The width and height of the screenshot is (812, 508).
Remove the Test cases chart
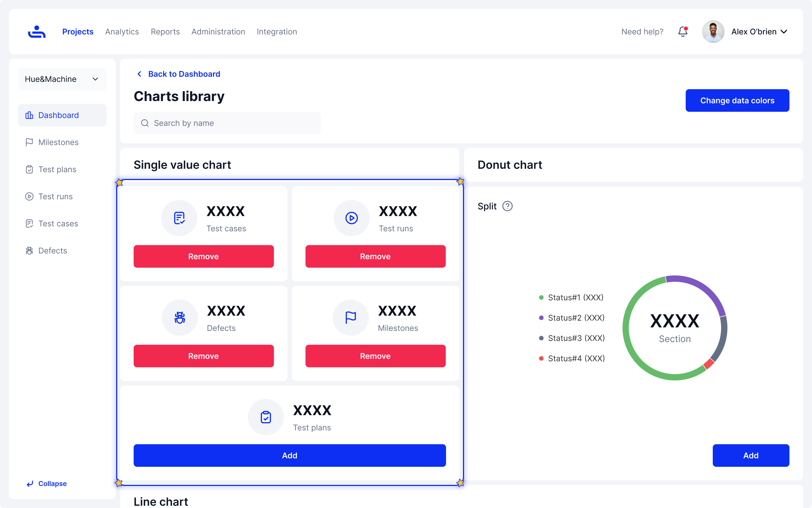[204, 256]
